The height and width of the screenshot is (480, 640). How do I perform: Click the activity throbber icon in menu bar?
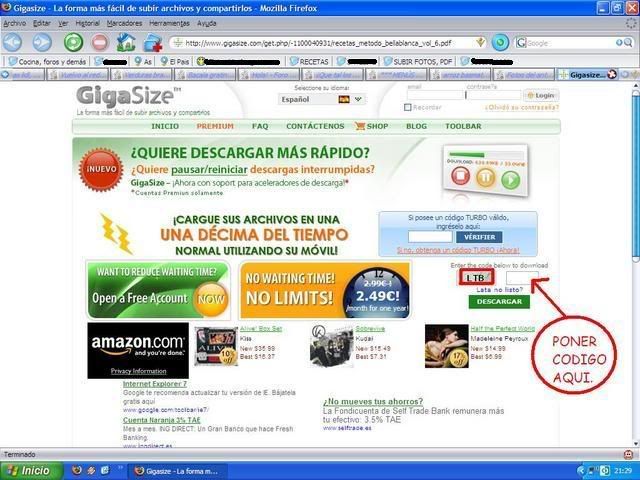631,23
